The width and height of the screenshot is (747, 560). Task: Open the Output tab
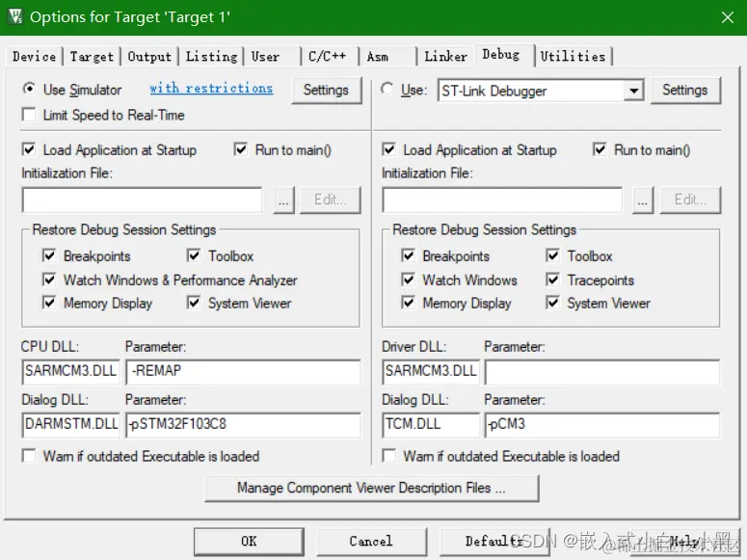[149, 57]
